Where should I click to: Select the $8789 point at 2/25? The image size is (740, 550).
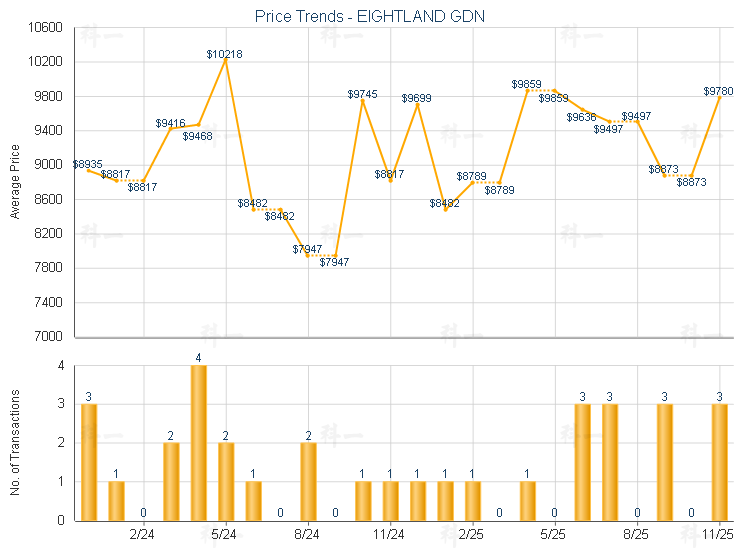click(473, 182)
